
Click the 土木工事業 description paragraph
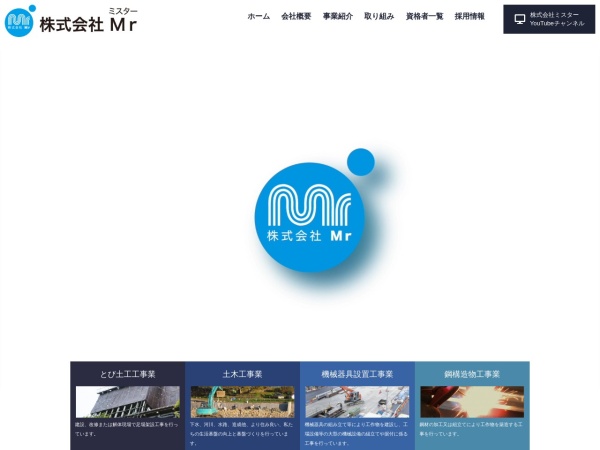click(241, 434)
